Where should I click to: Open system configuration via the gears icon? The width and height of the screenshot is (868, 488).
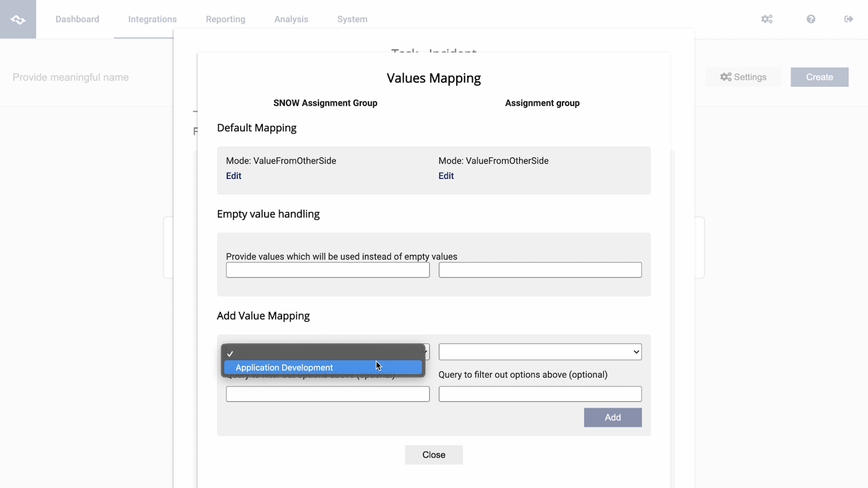pyautogui.click(x=767, y=19)
